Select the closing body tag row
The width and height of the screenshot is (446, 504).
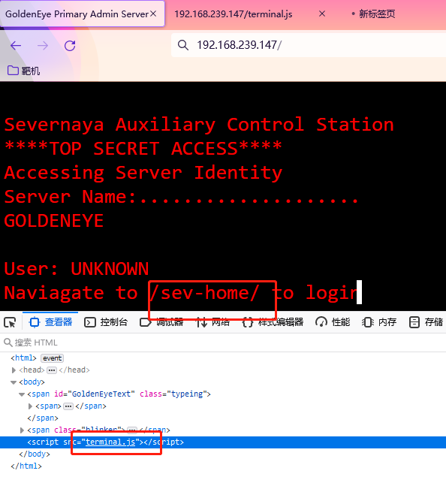point(223,454)
